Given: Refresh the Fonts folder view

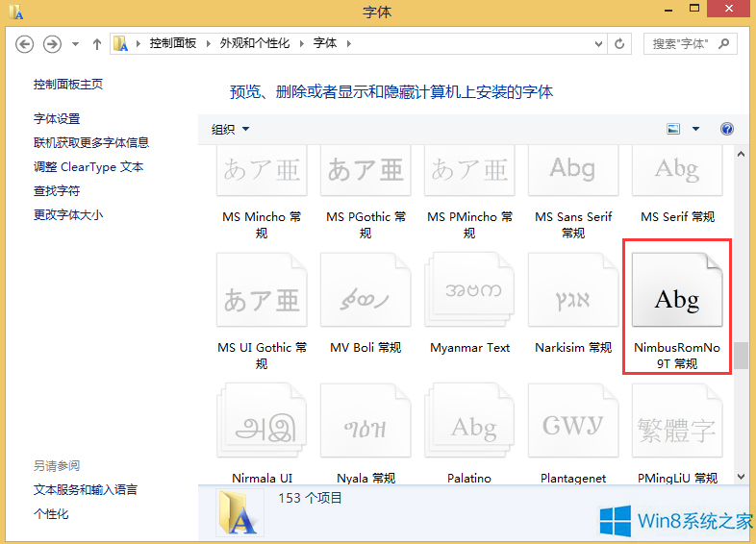Looking at the screenshot, I should coord(619,44).
